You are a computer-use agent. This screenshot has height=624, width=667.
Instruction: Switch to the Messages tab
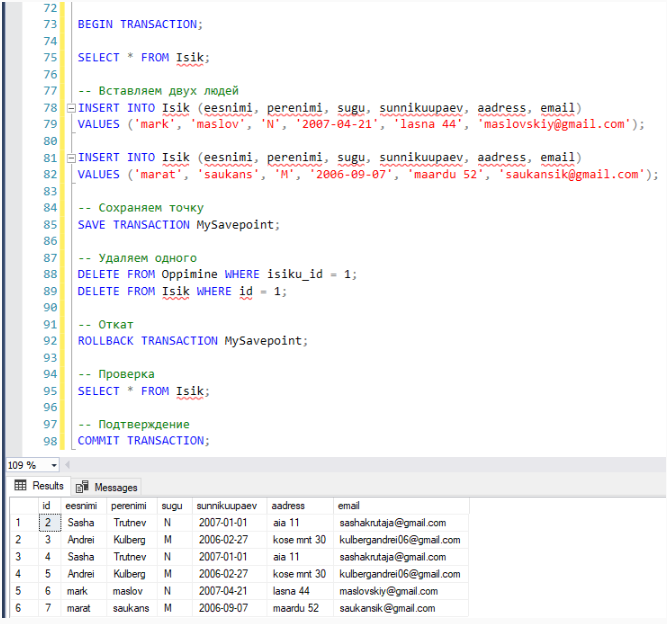[x=108, y=487]
